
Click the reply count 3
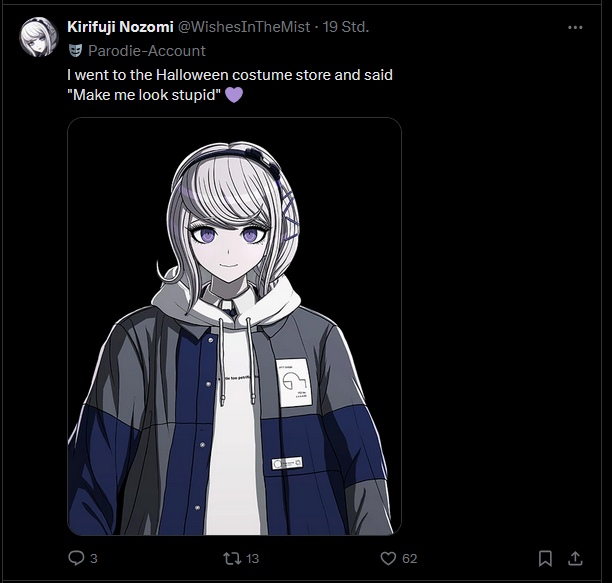click(94, 559)
